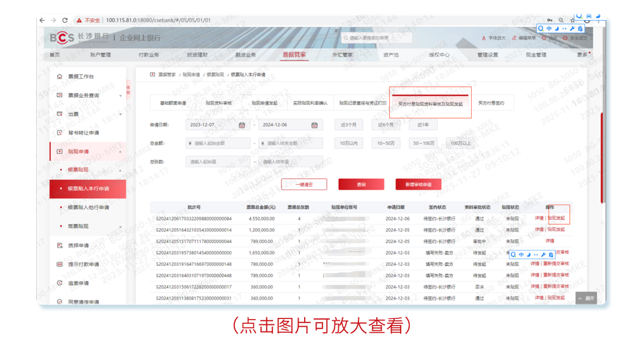This screenshot has width=644, height=350.
Task: Click the 新增审核申请 button
Action: (419, 184)
